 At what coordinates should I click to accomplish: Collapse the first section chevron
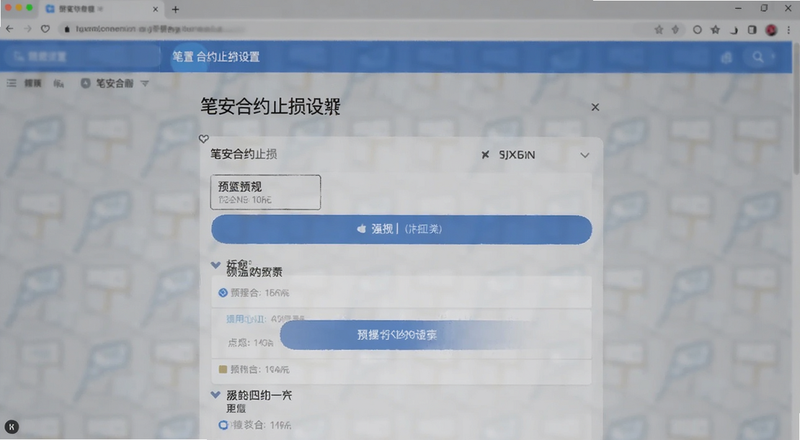click(x=216, y=265)
